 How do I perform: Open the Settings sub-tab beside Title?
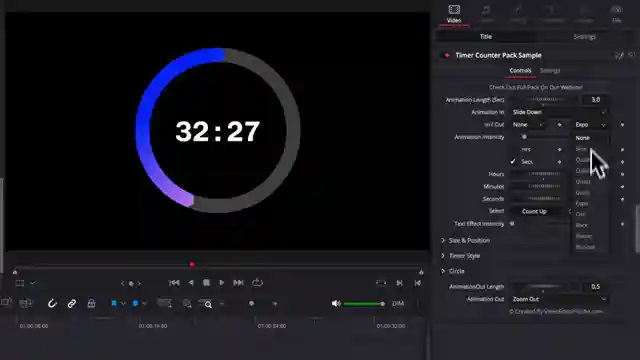pyautogui.click(x=584, y=37)
